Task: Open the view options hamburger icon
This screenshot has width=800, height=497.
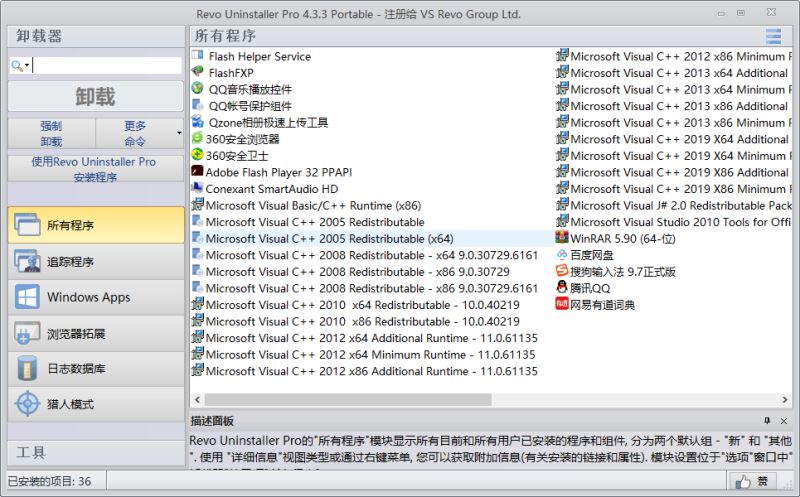Action: click(x=773, y=36)
